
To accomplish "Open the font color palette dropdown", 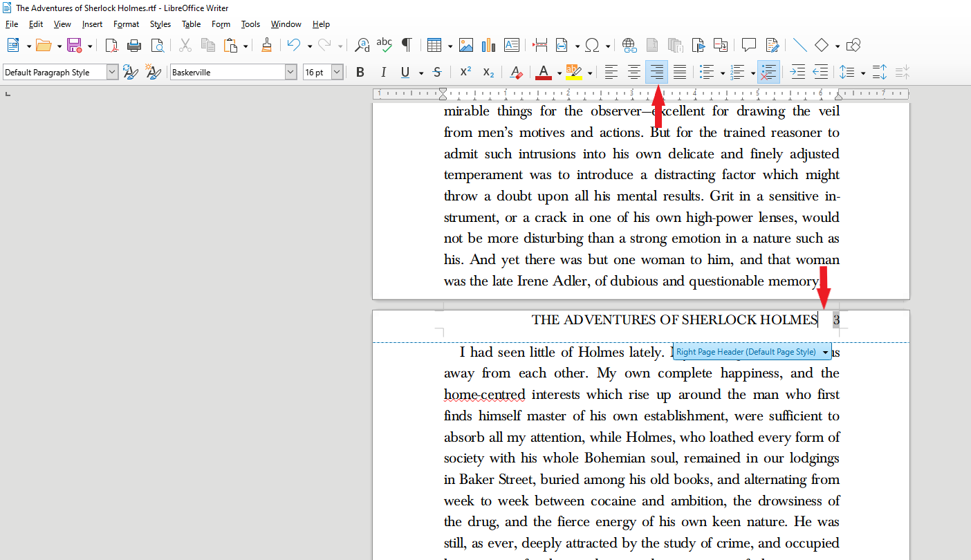I will [559, 73].
